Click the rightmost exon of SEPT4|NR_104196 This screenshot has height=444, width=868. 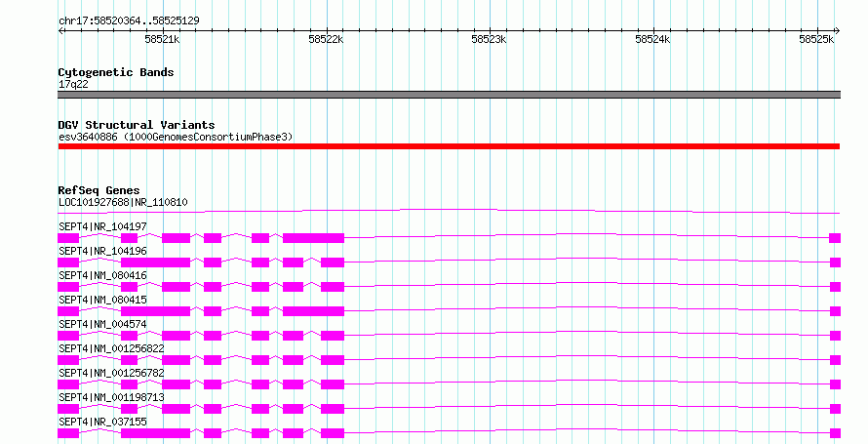point(835,262)
